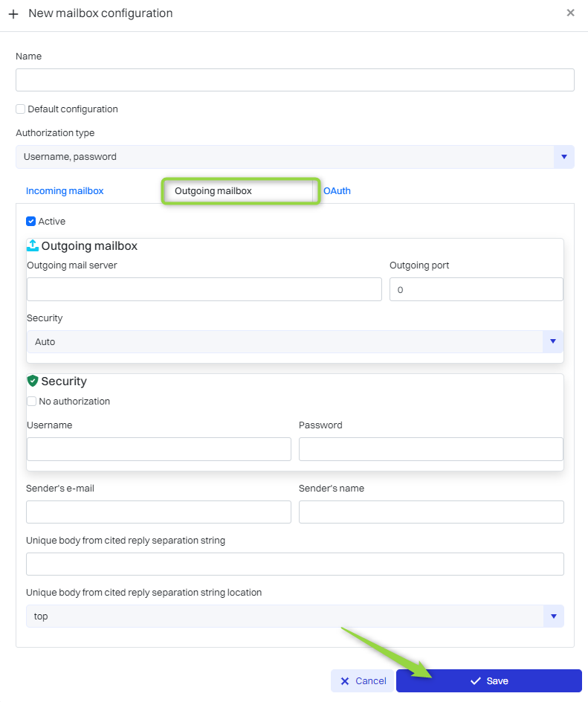Click the Sender's e-mail field

[158, 512]
